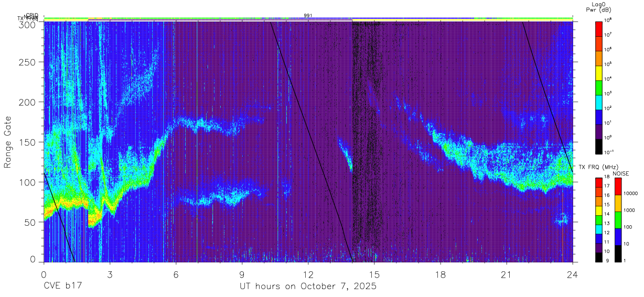The image size is (644, 297).
Task: Click the 'CPID' label above the plot
Action: pos(31,15)
